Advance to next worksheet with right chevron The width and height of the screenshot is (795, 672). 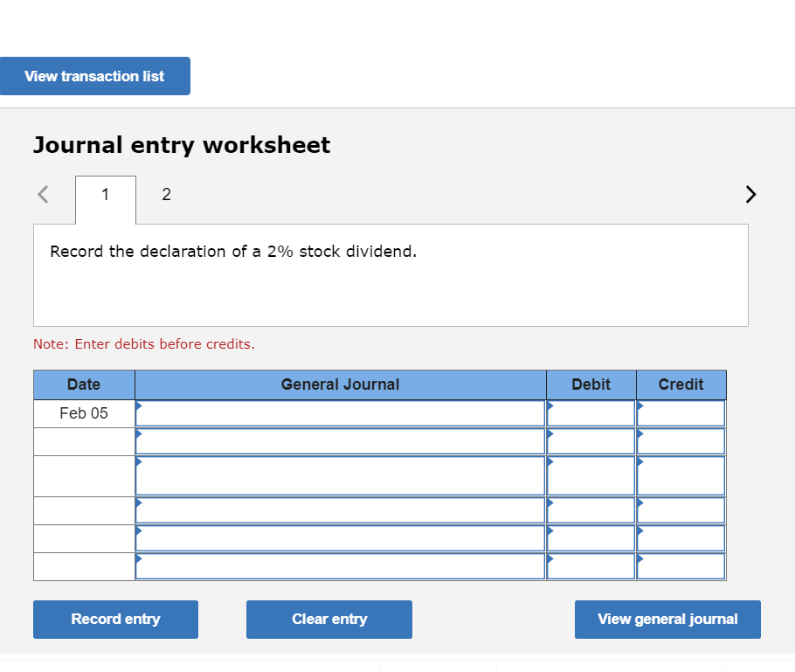coord(751,194)
